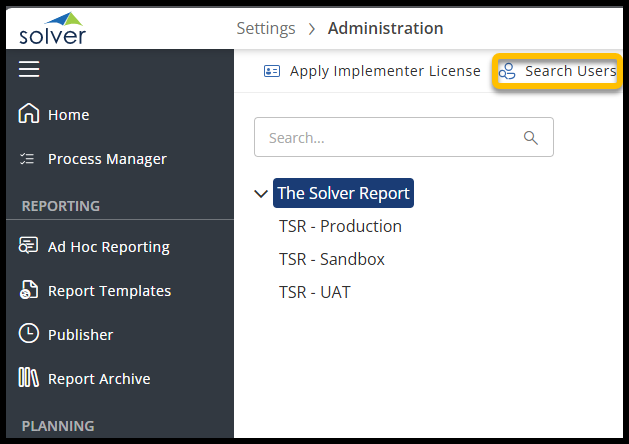Select The Solver Report tree node
The image size is (629, 444).
(343, 194)
